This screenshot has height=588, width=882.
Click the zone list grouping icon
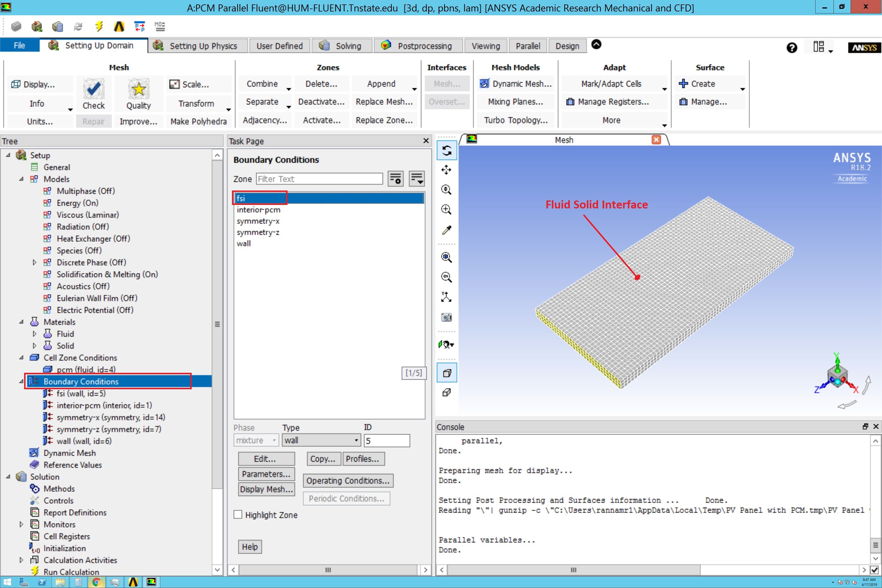[x=417, y=179]
